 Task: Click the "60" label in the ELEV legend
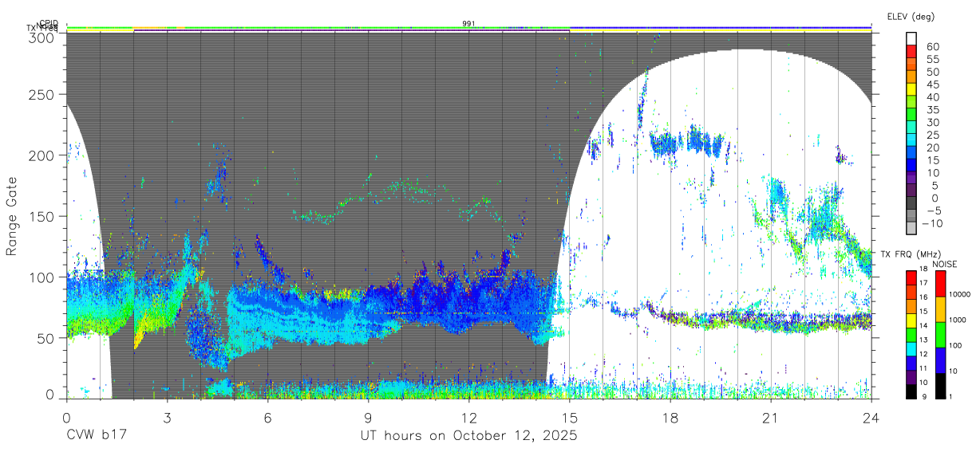(x=932, y=46)
